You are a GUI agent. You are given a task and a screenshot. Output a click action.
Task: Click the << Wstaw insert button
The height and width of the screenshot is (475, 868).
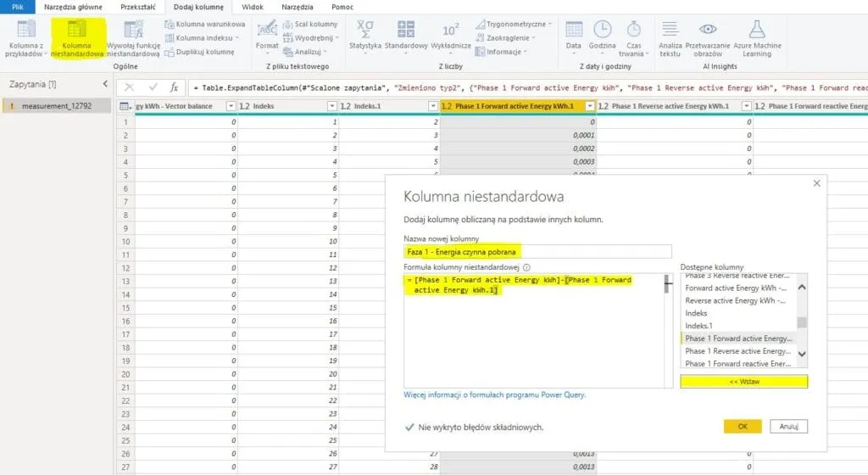point(743,382)
